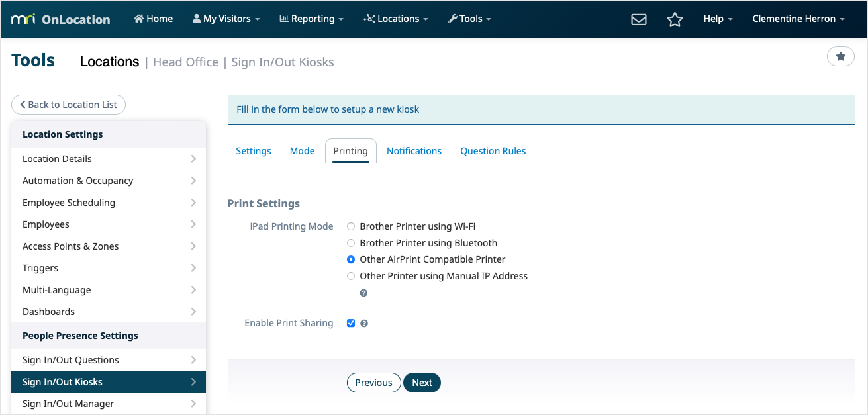Click help icon beside Enable Print Sharing

(364, 324)
